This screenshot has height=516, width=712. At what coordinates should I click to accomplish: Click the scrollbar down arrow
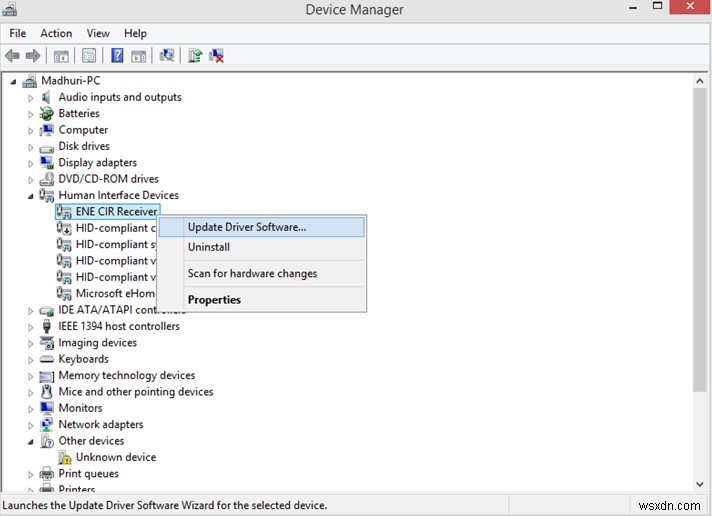pos(700,485)
